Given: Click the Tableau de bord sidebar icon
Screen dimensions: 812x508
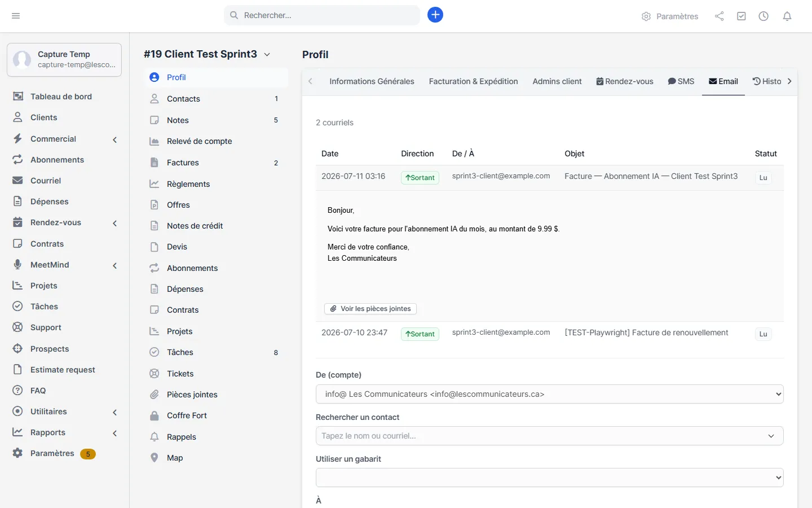Looking at the screenshot, I should click(x=18, y=97).
